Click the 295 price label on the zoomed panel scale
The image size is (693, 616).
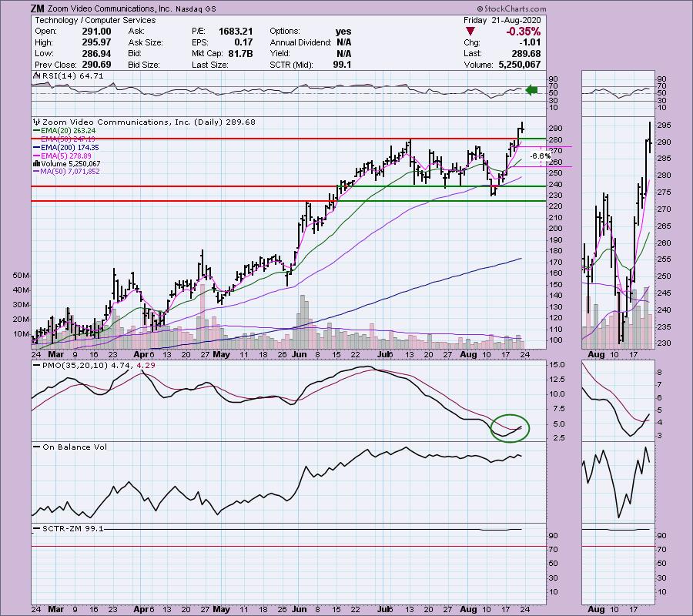[x=665, y=126]
